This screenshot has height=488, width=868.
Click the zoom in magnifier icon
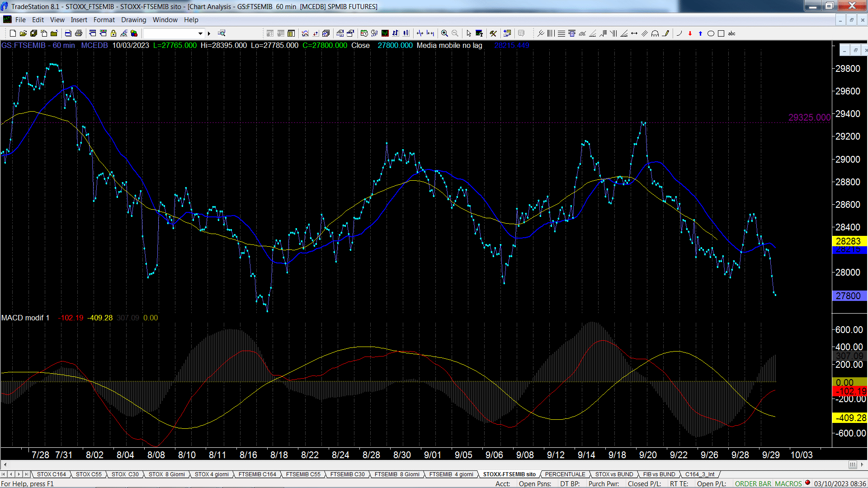coord(445,33)
